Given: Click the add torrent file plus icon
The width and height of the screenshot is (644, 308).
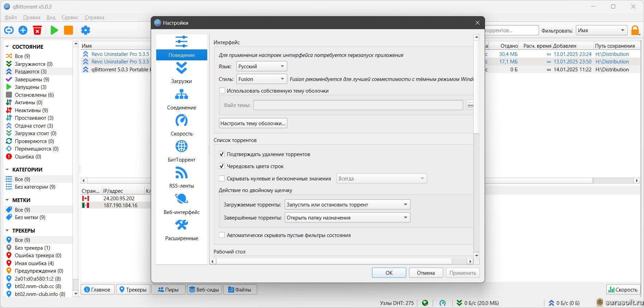Looking at the screenshot, I should coord(23,30).
